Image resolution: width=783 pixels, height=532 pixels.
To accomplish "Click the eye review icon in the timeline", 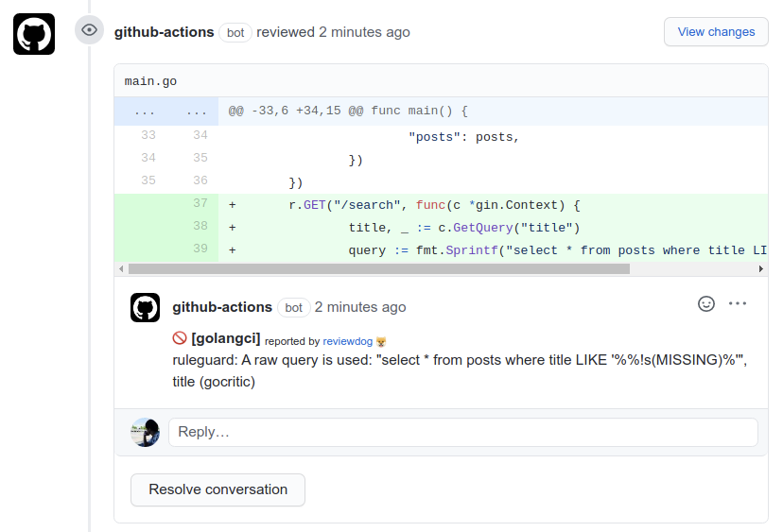I will (x=90, y=30).
